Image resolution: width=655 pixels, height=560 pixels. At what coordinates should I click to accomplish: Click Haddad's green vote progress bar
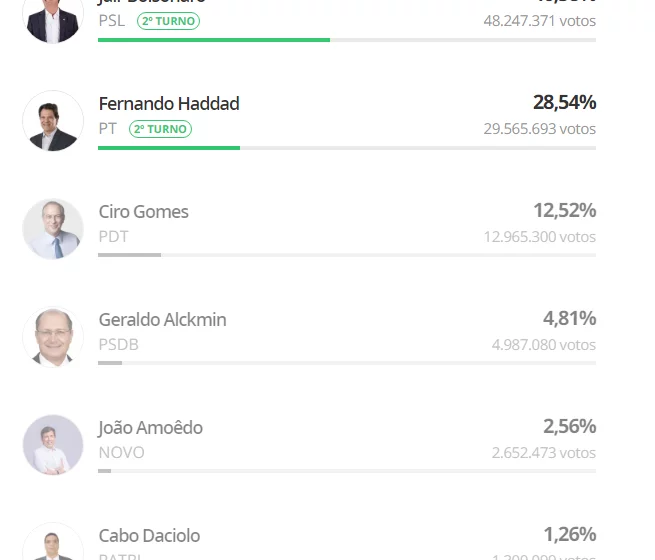(x=169, y=148)
